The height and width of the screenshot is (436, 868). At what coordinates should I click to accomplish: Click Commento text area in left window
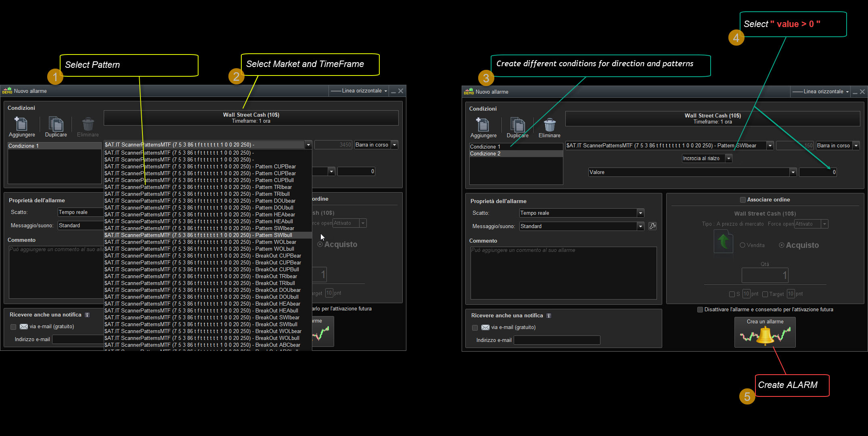pos(56,272)
